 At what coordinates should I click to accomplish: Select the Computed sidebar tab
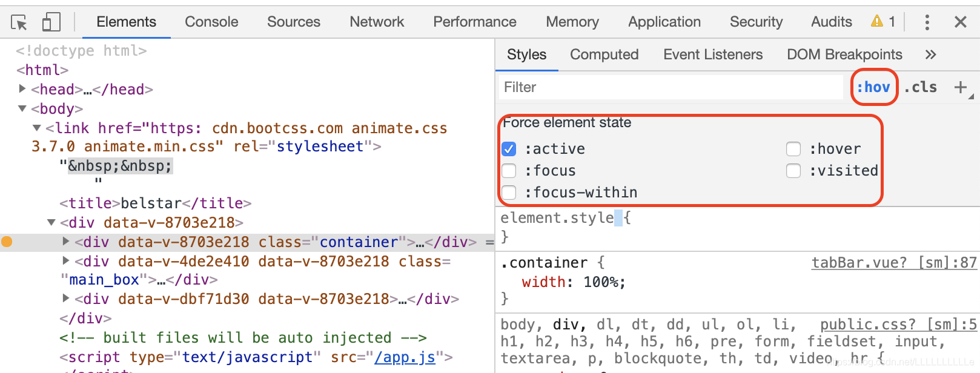click(604, 54)
